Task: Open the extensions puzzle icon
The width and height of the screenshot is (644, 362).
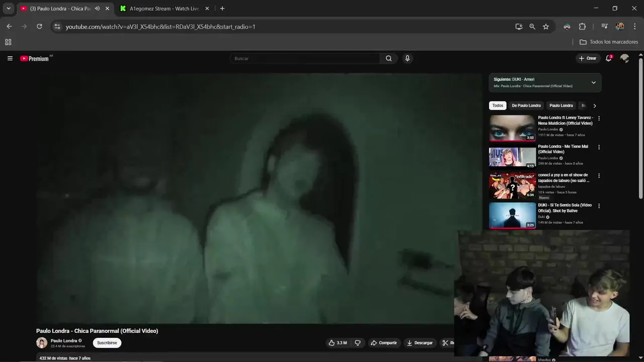Action: click(x=582, y=27)
